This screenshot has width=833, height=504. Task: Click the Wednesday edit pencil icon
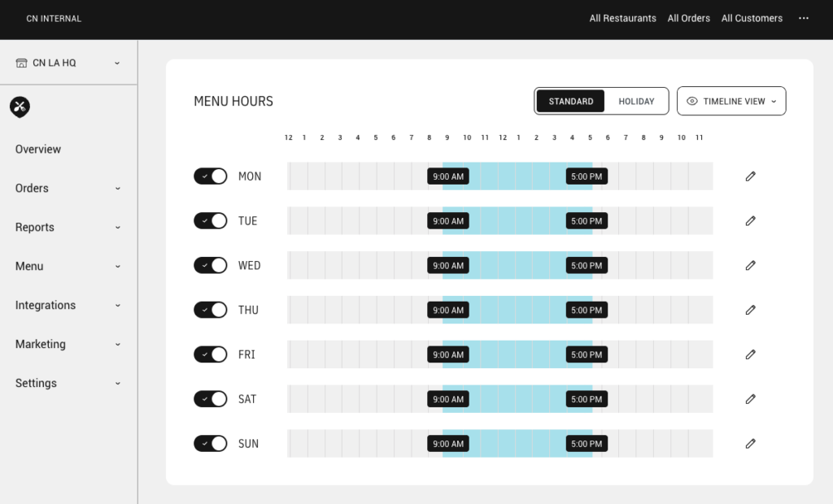750,266
